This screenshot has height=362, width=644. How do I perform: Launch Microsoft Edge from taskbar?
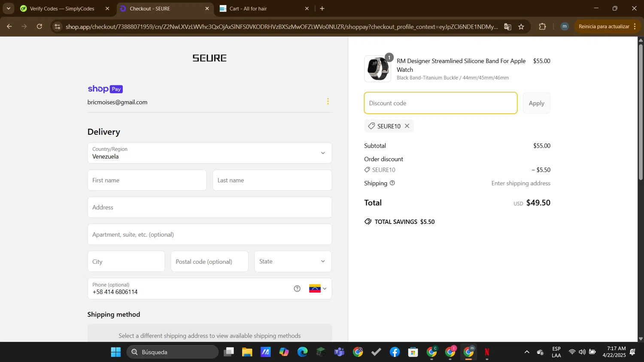tap(303, 352)
